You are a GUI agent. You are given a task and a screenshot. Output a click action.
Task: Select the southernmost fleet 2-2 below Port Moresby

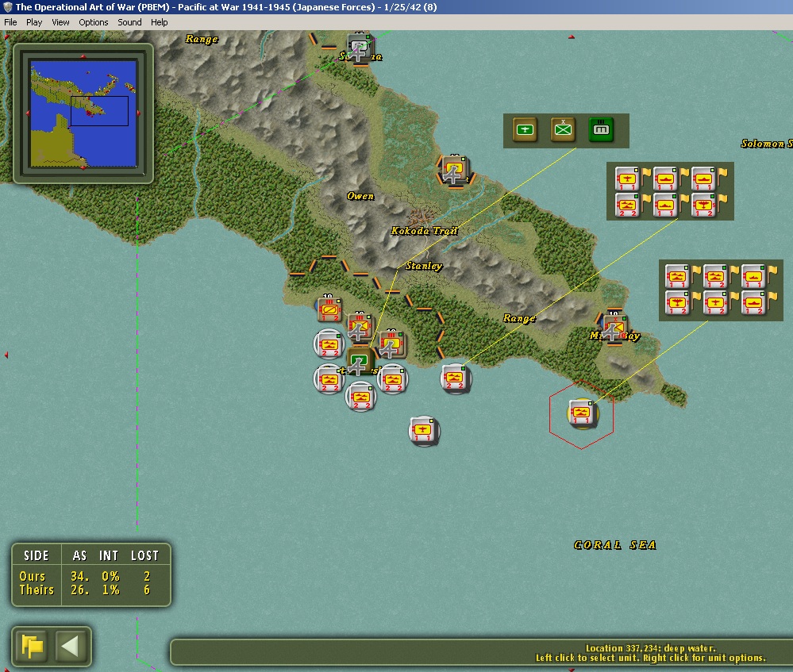tap(360, 397)
